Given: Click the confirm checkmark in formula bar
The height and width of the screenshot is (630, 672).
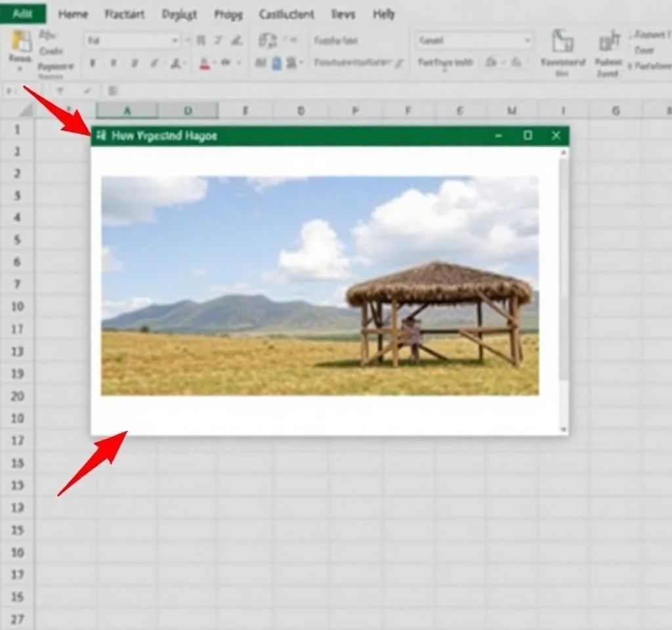Looking at the screenshot, I should [x=87, y=91].
